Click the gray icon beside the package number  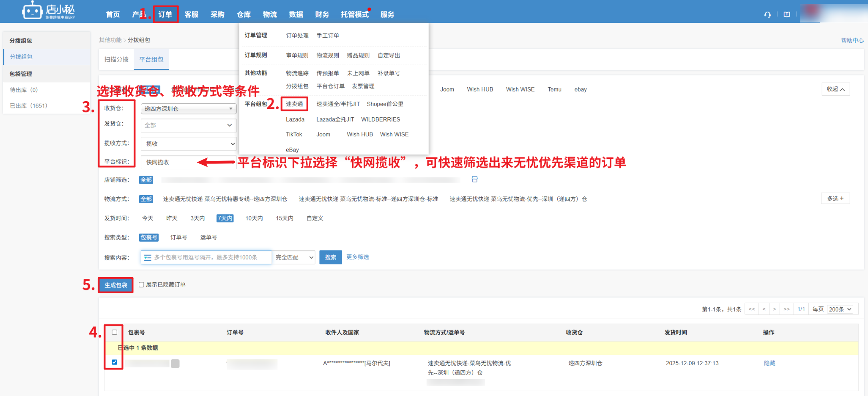pyautogui.click(x=175, y=363)
